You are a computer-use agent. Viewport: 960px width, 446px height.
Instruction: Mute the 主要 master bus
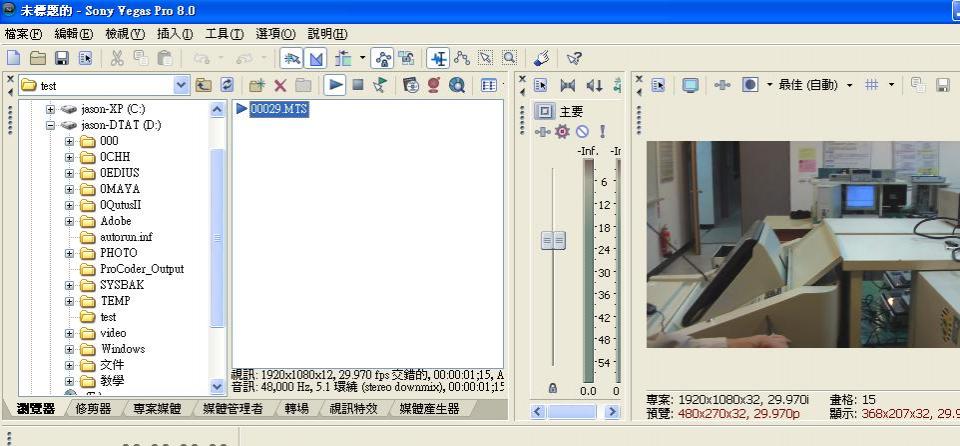click(582, 132)
